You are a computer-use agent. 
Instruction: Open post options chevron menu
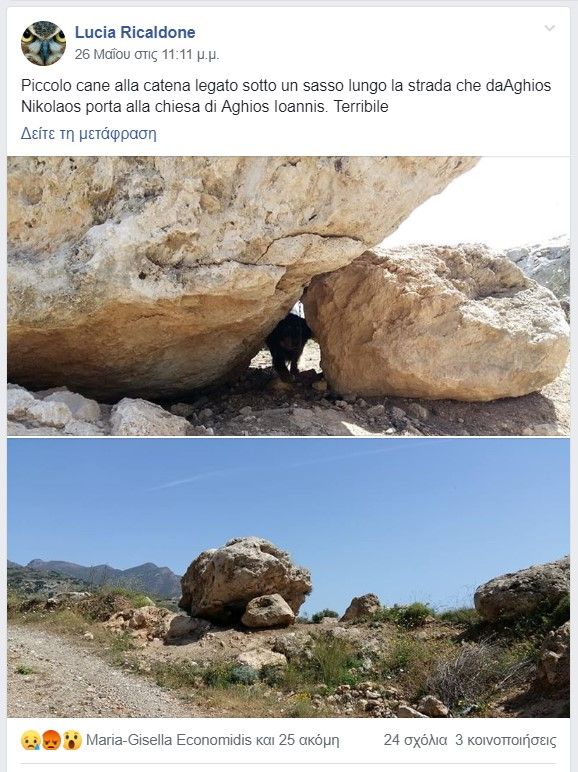point(549,28)
